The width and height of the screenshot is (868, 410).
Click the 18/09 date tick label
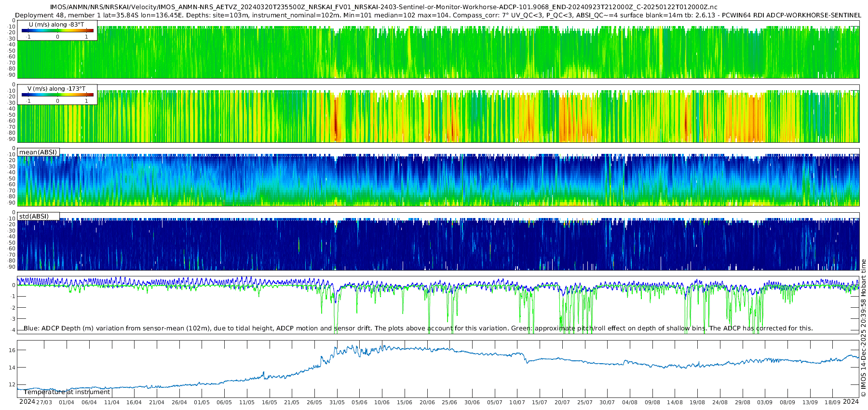832,402
